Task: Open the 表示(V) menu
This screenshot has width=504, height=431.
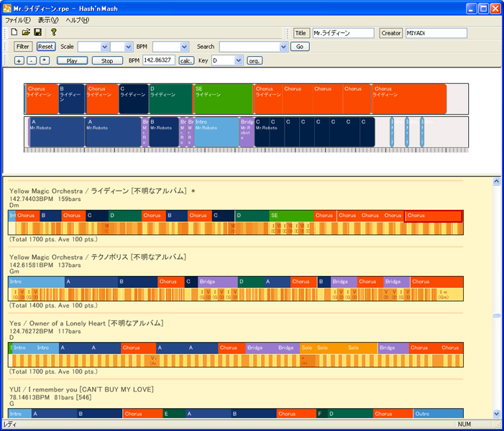Action: coord(49,20)
